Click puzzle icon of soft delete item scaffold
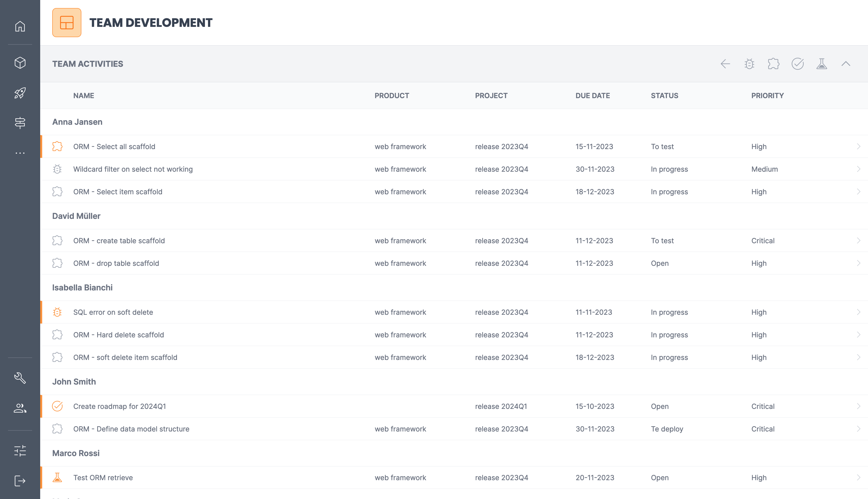 click(57, 357)
